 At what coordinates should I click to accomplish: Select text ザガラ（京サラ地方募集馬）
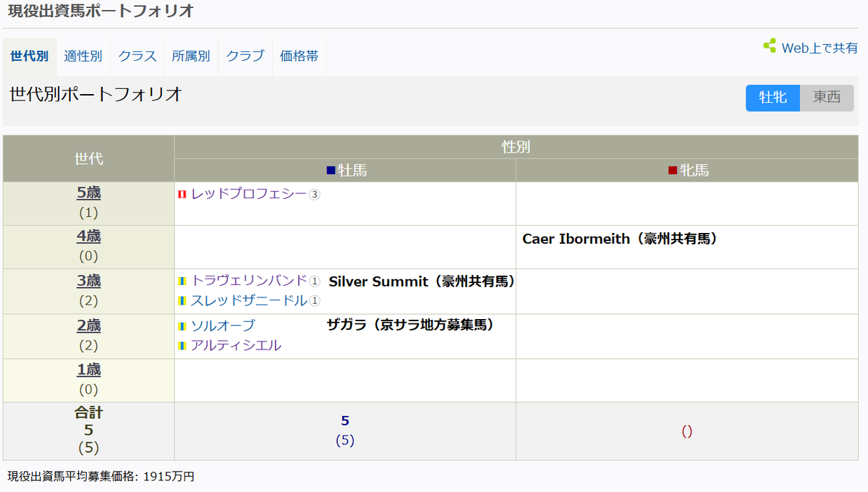(x=410, y=325)
